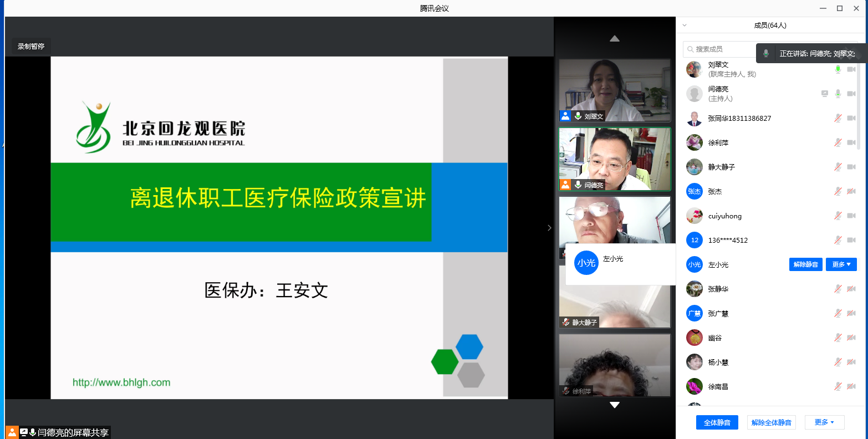Select 徐利萍 video thumbnail
This screenshot has width=868, height=439.
point(615,365)
